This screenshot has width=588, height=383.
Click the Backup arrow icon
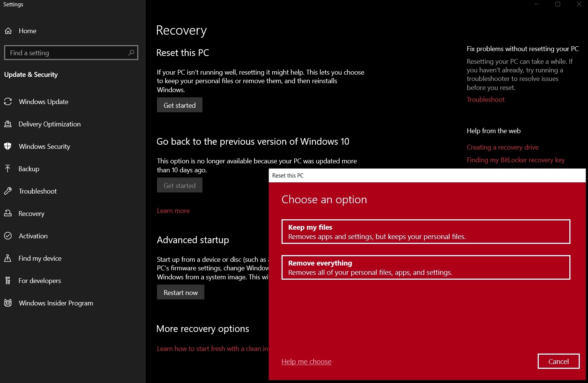pos(8,169)
